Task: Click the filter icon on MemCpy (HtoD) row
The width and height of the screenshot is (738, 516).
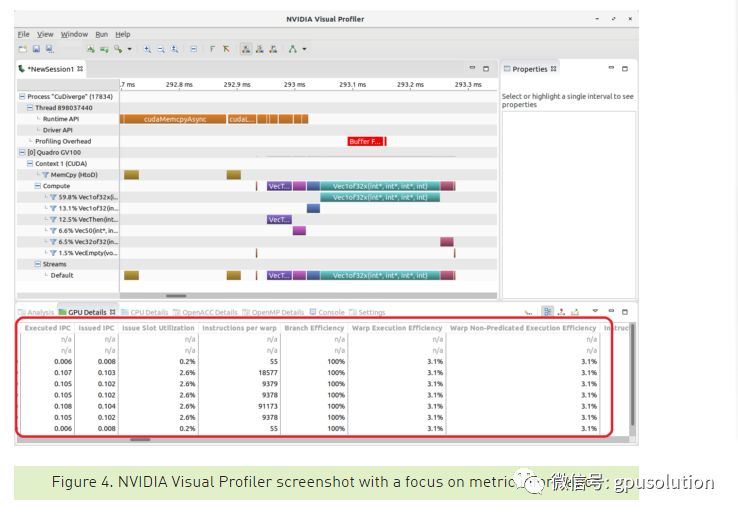Action: click(46, 175)
